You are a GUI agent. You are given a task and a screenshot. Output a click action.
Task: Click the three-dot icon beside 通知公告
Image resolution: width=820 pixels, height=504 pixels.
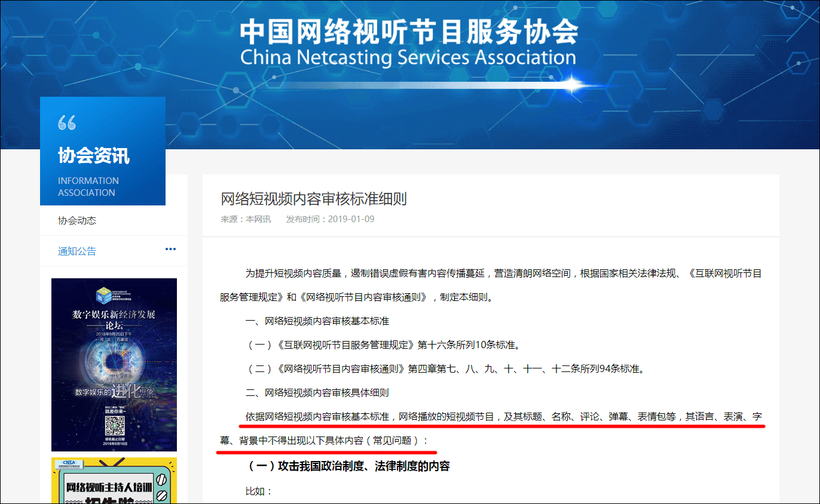(170, 249)
